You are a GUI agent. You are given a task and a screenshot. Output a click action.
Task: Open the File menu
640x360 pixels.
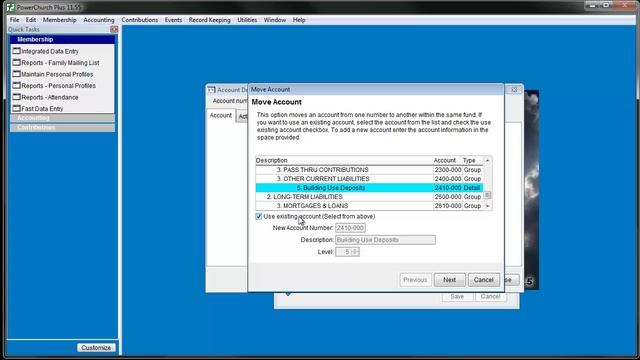click(x=14, y=20)
